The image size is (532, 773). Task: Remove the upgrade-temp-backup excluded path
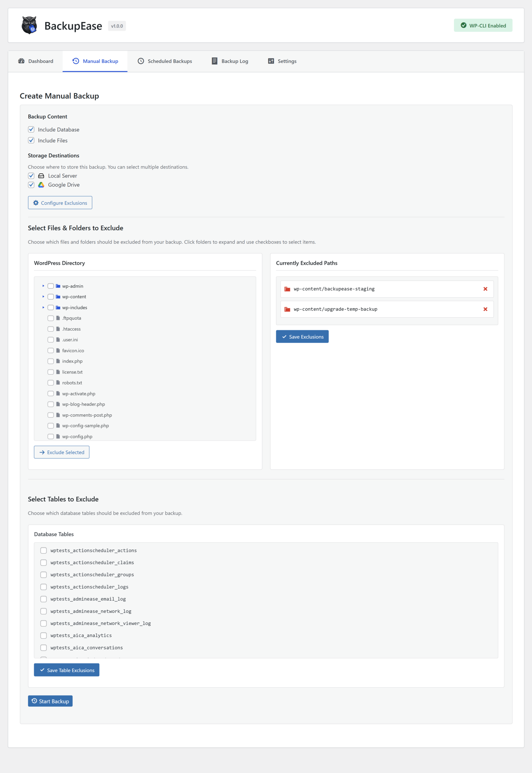point(485,309)
